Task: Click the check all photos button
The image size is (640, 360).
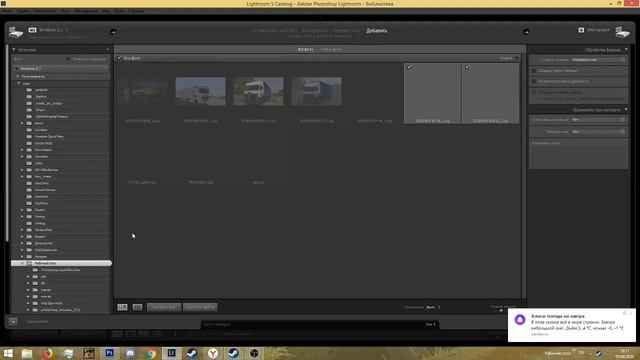Action: click(164, 307)
